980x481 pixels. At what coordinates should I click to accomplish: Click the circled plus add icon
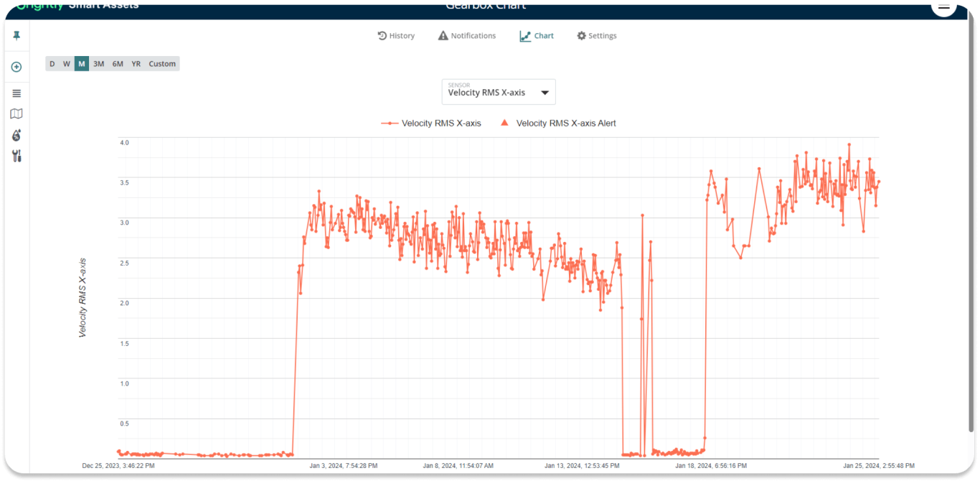click(17, 67)
